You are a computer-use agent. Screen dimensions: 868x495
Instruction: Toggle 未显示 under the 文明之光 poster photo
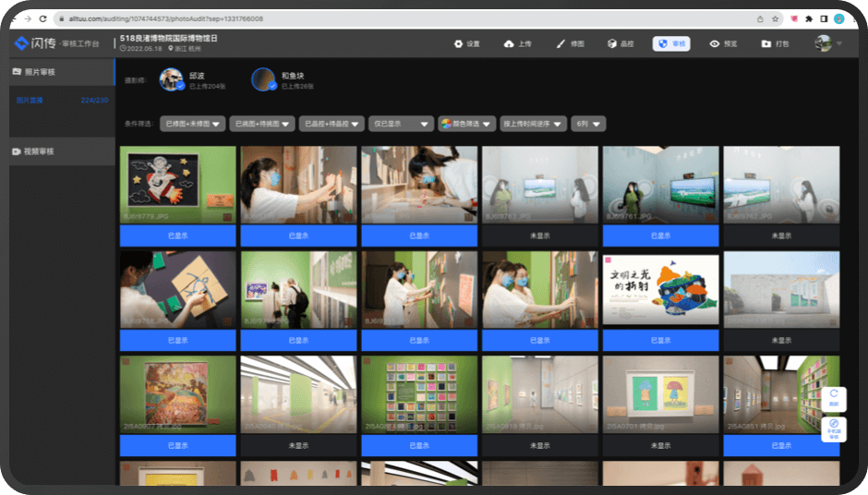click(x=660, y=340)
